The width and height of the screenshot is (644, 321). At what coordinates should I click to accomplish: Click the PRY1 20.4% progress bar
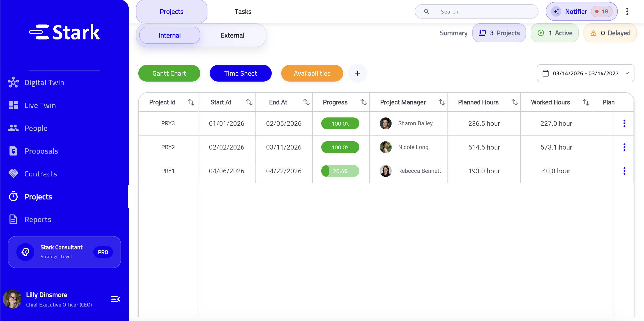[340, 171]
